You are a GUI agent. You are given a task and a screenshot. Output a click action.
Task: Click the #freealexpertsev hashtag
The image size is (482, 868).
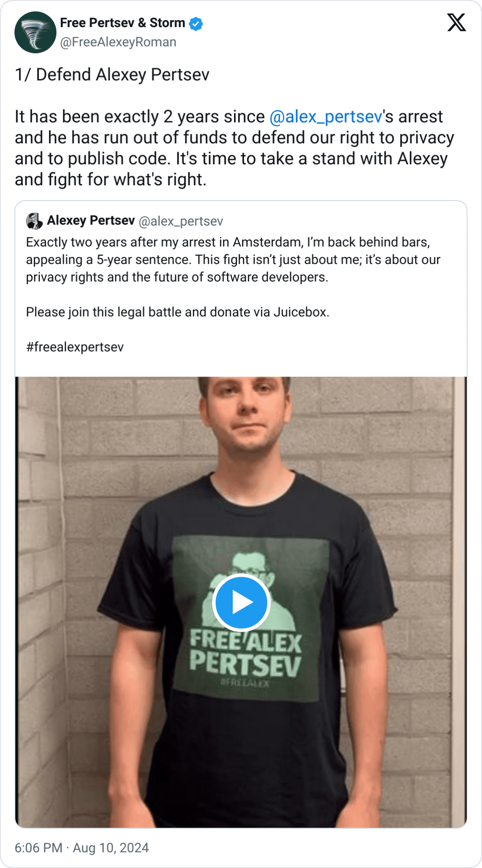(x=74, y=347)
